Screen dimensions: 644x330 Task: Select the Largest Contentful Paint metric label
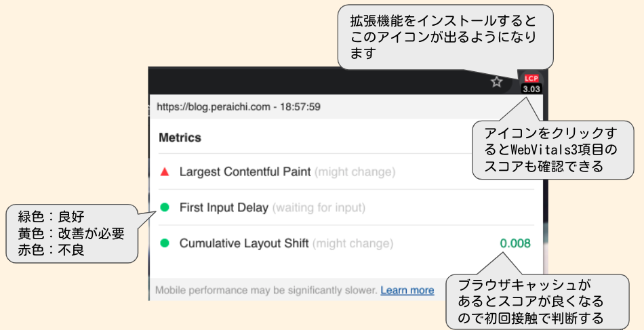point(245,172)
